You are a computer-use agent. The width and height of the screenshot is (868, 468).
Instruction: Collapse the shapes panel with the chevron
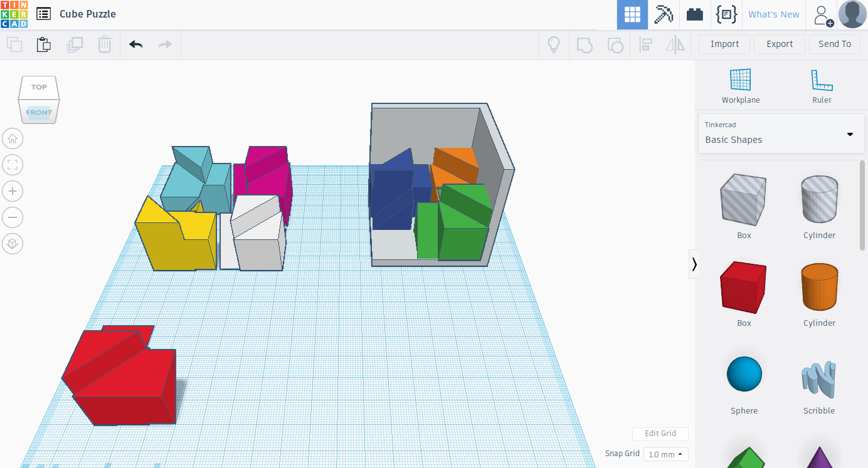click(694, 264)
